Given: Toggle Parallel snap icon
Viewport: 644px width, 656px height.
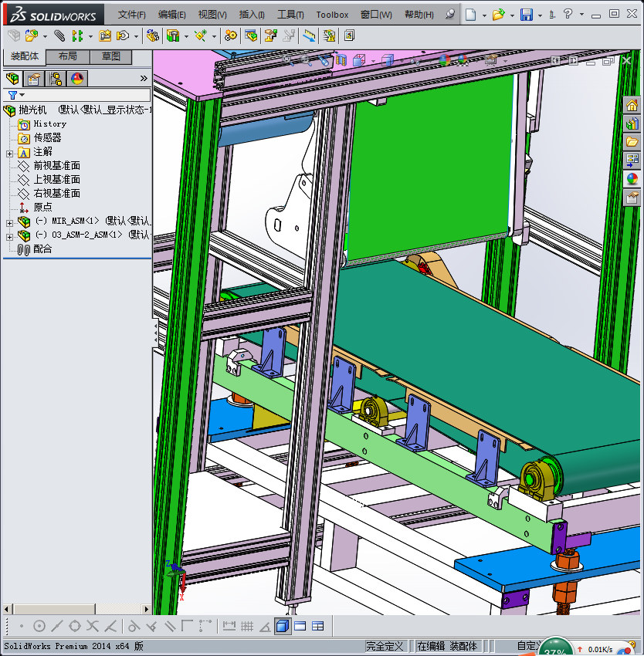Looking at the screenshot, I should 170,626.
